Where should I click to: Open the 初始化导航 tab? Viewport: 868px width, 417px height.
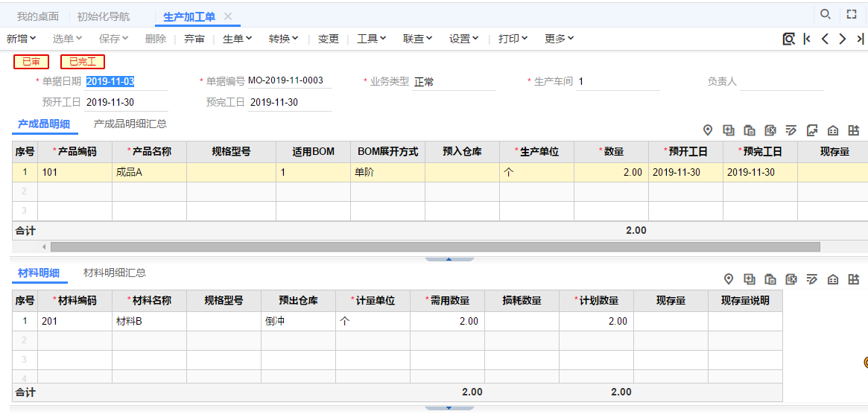click(x=104, y=16)
